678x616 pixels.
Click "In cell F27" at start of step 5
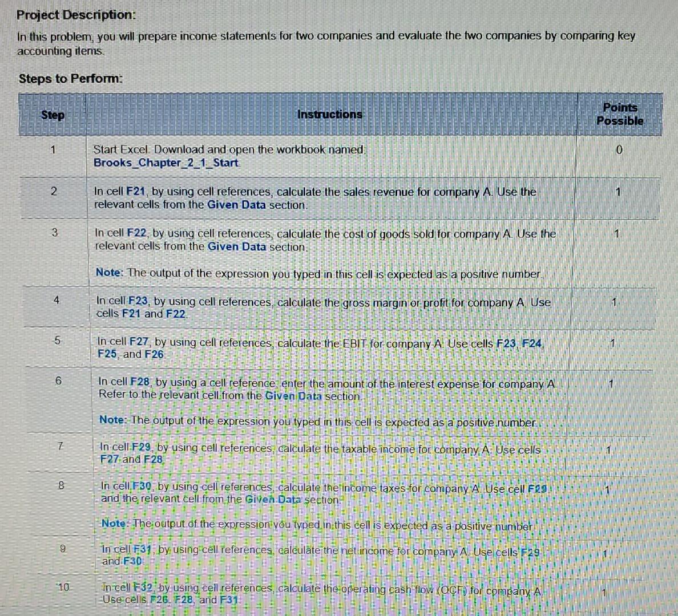coord(123,342)
